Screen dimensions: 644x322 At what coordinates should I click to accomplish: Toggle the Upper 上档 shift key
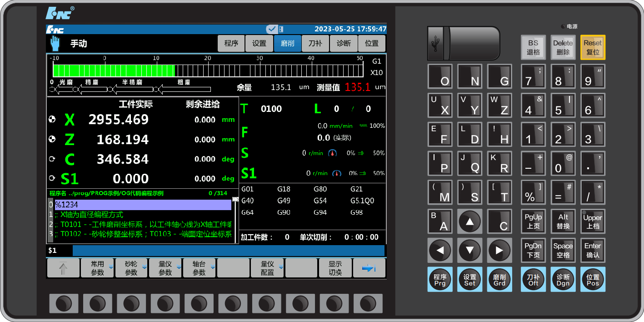click(x=593, y=221)
